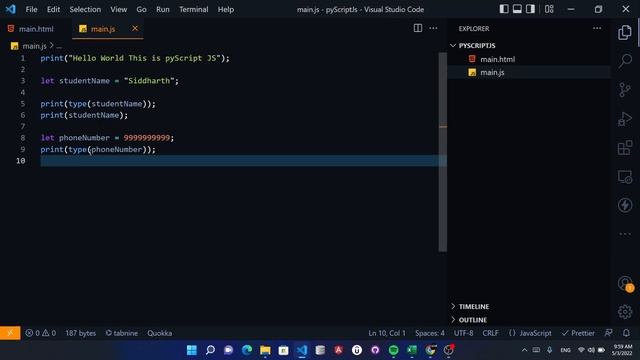Viewport: 640px width, 360px height.
Task: Open the File menu
Action: pyautogui.click(x=31, y=9)
